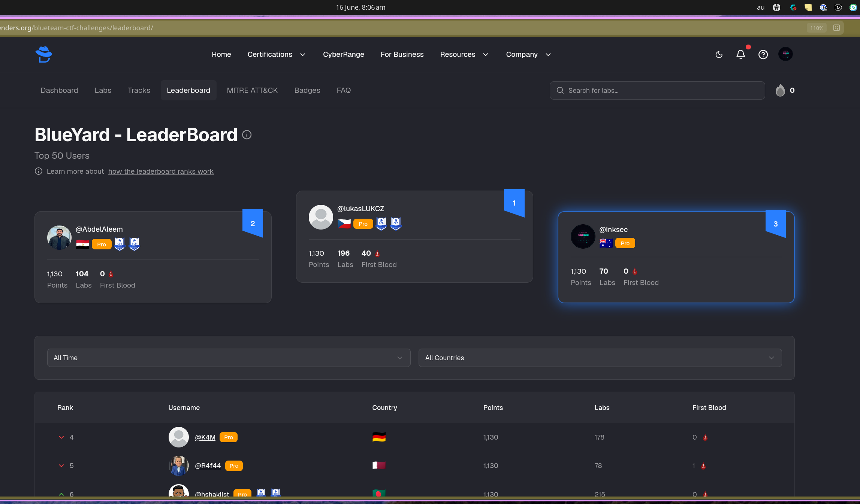Open CyberRange page
The width and height of the screenshot is (860, 504).
coord(344,55)
